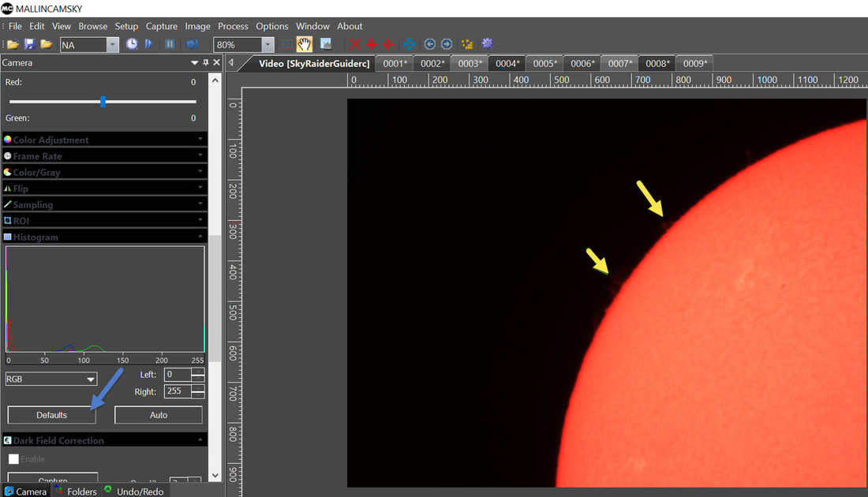Pin the Camera panel with pushpin icon
Screen dimensions: 868x497
(x=205, y=62)
